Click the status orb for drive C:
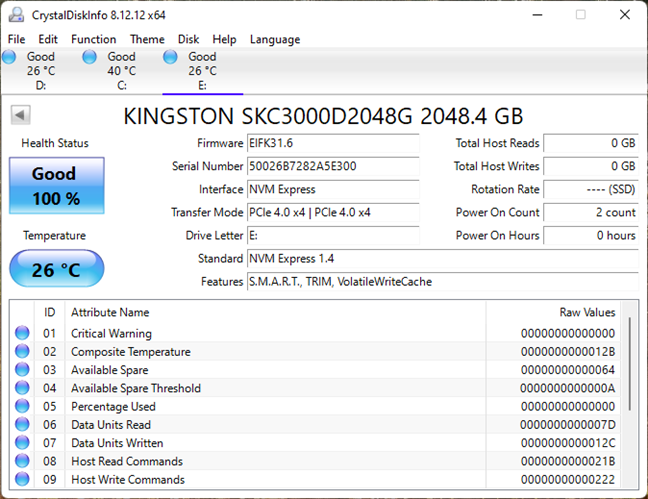This screenshot has width=648, height=499. (89, 57)
